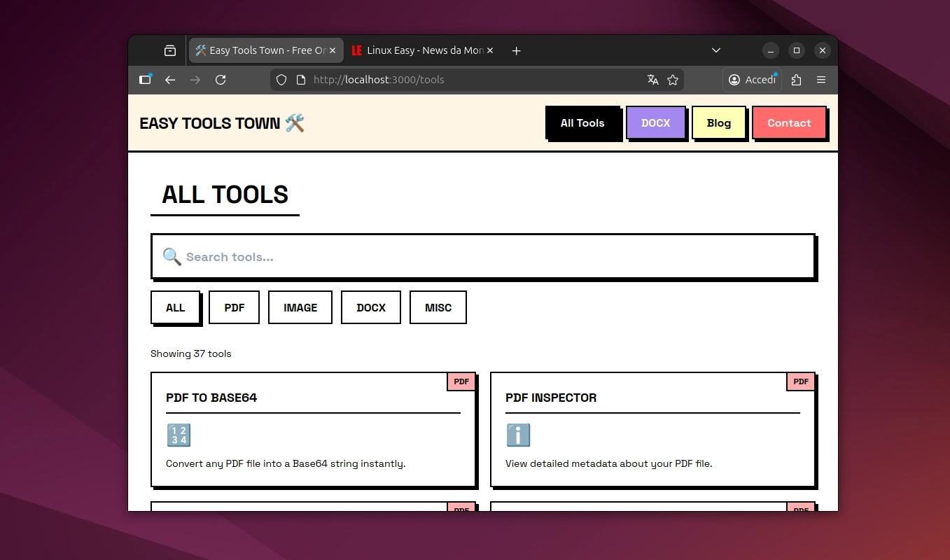950x560 pixels.
Task: Click the info icon on PDF Inspector card
Action: click(x=518, y=435)
